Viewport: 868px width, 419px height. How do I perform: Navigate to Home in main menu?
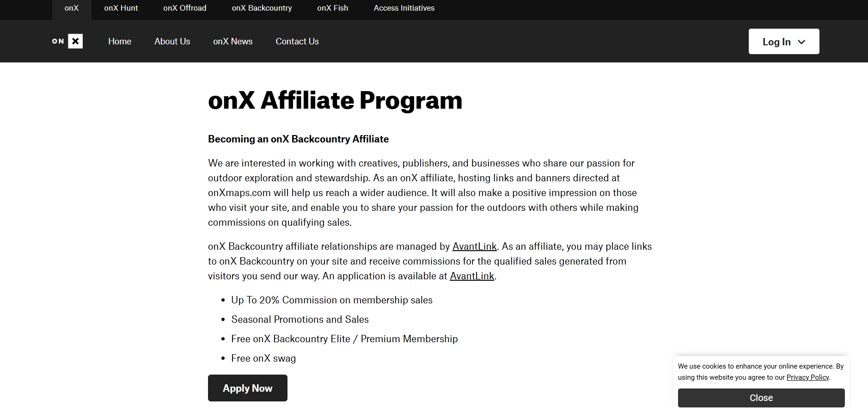(120, 42)
